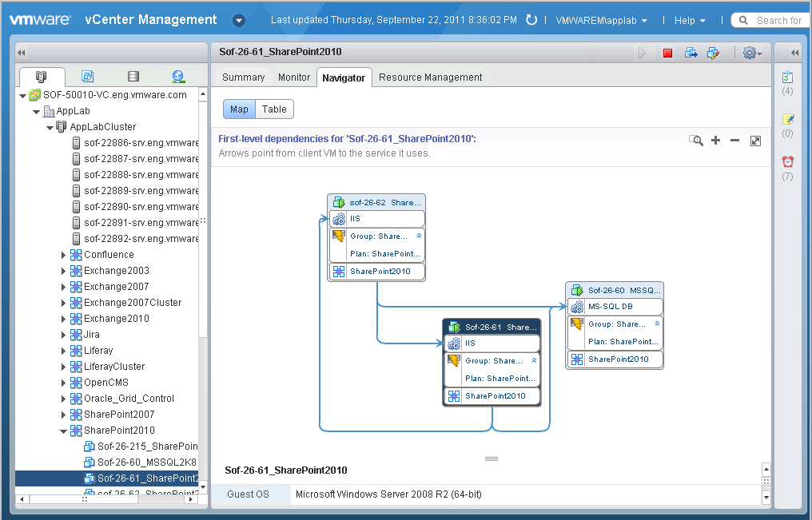Screen dimensions: 812x520
Task: Open the Networking inventory view
Action: (177, 76)
